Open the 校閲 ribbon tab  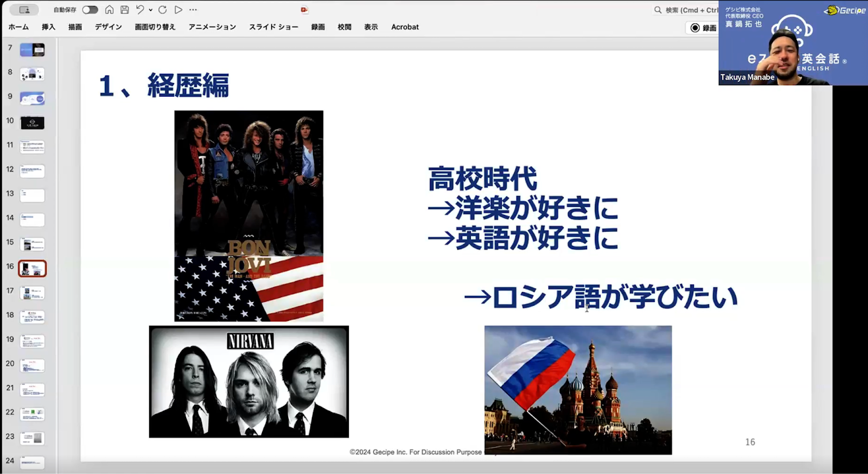[344, 27]
